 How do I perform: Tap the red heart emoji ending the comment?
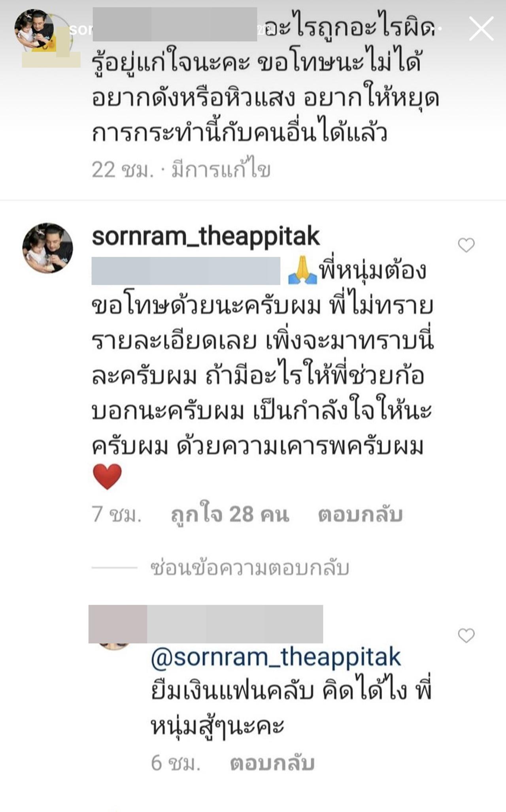108,477
